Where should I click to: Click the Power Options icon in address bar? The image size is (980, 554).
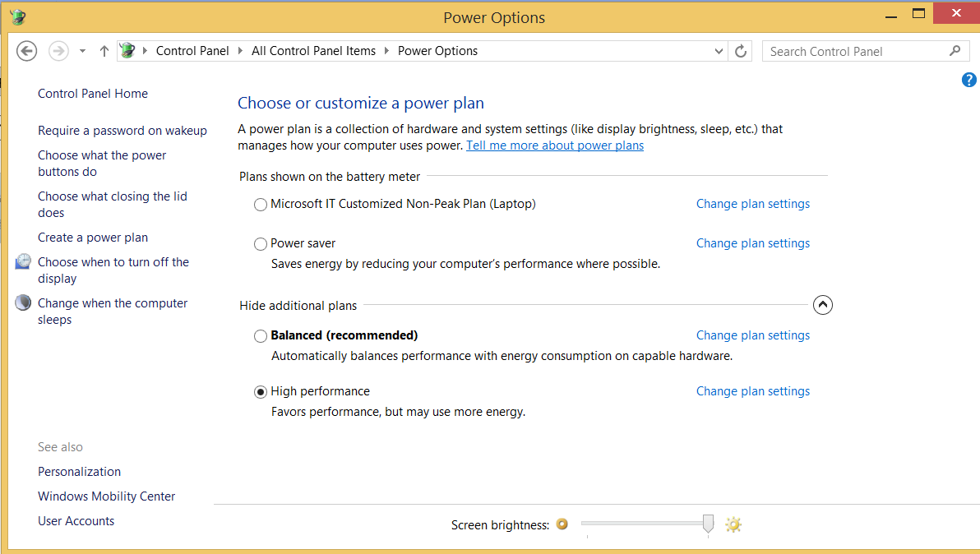(127, 51)
